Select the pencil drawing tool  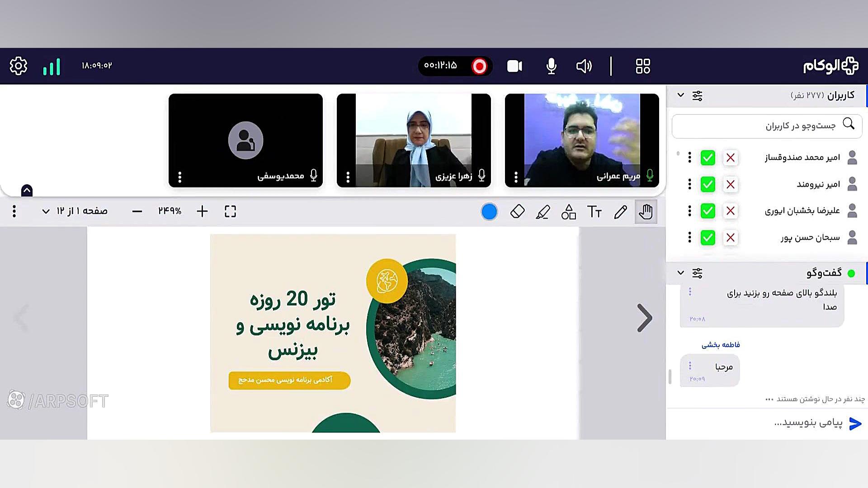tap(621, 211)
